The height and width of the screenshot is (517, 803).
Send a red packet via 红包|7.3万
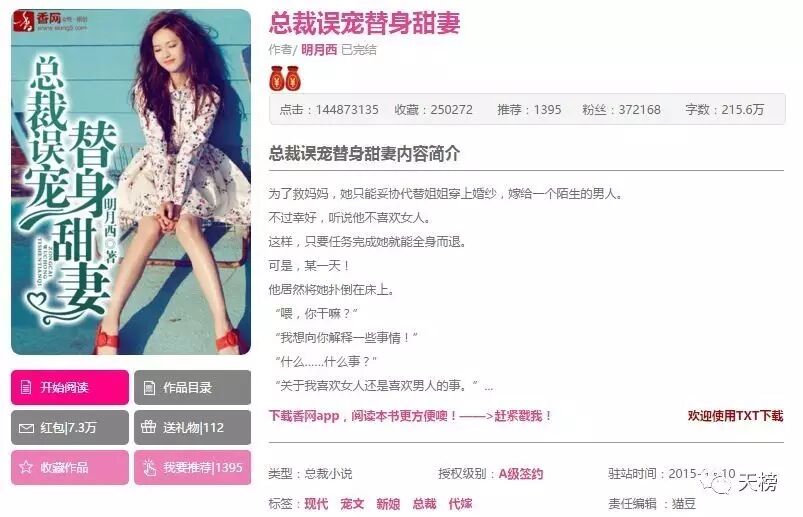(70, 427)
